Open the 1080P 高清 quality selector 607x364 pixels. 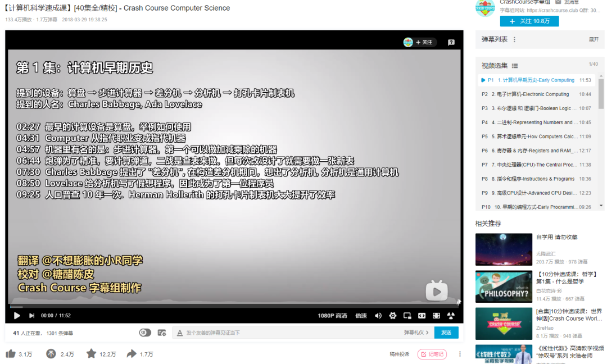[x=332, y=316]
